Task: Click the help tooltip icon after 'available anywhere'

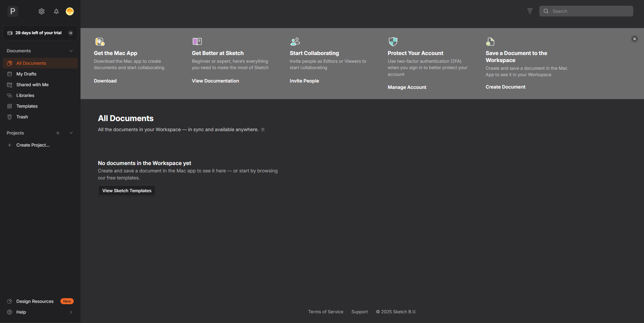Action: (263, 130)
